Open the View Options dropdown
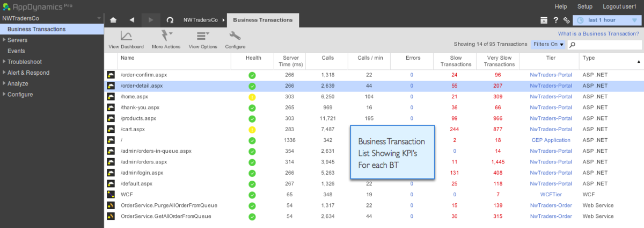 tap(203, 40)
